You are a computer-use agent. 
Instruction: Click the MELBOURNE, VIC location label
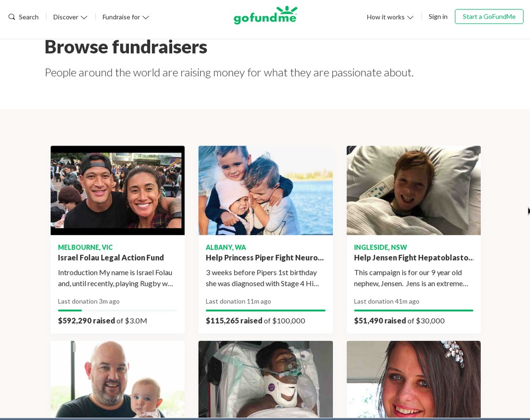[x=85, y=247]
